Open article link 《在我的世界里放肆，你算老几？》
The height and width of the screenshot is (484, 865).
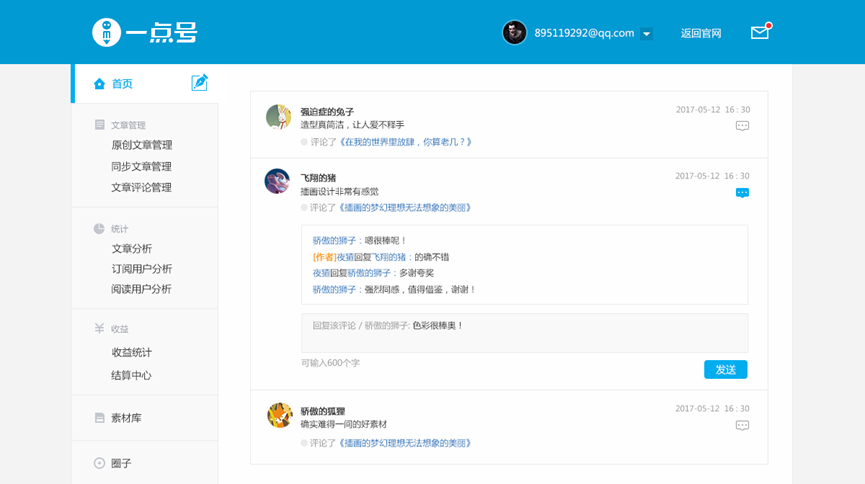tap(405, 142)
